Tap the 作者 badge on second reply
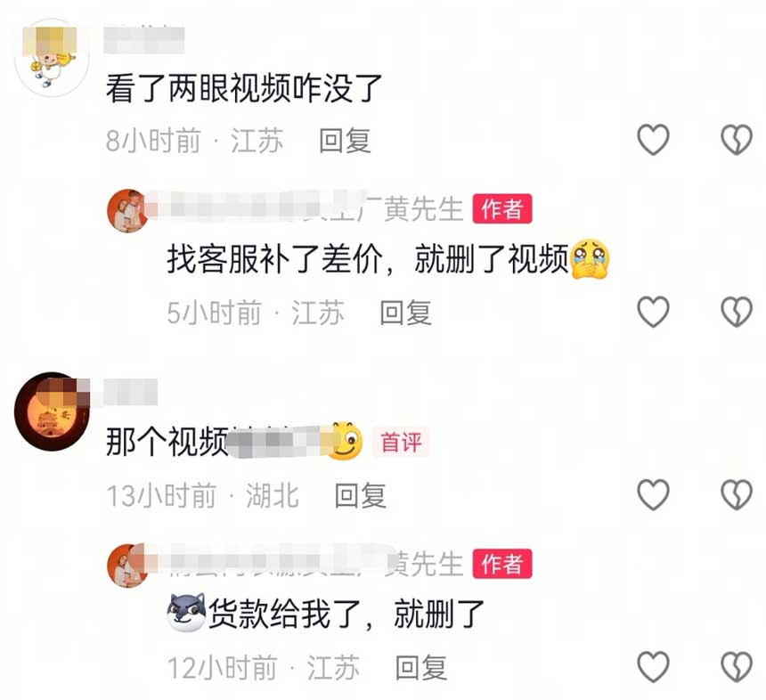 coord(501,564)
